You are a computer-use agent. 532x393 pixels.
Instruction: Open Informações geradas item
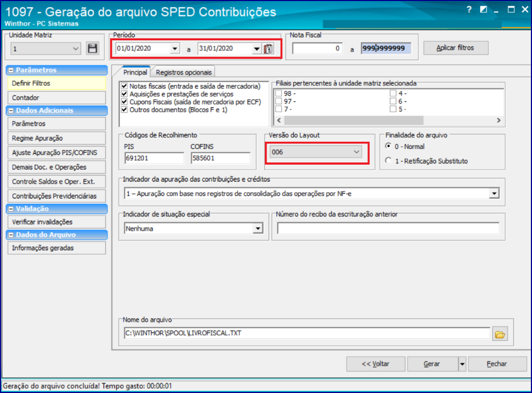click(x=57, y=248)
